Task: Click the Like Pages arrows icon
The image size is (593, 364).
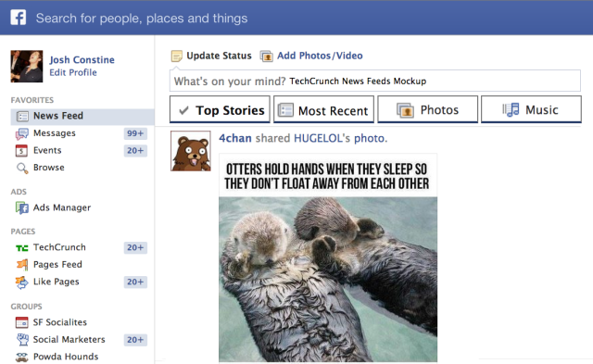Action: tap(22, 282)
